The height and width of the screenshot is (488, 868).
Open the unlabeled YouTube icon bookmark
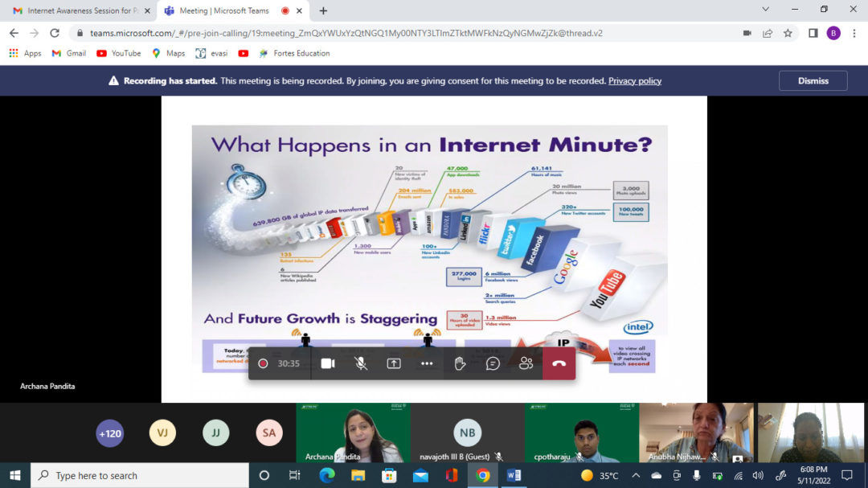click(243, 53)
